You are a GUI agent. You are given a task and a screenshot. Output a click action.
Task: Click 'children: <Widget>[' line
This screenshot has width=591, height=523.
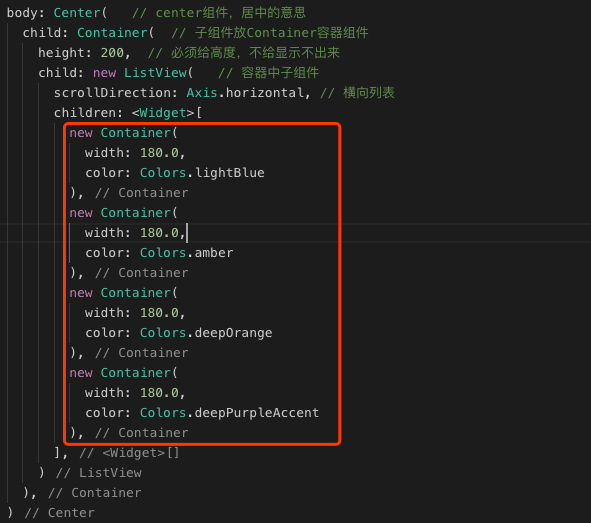point(128,113)
